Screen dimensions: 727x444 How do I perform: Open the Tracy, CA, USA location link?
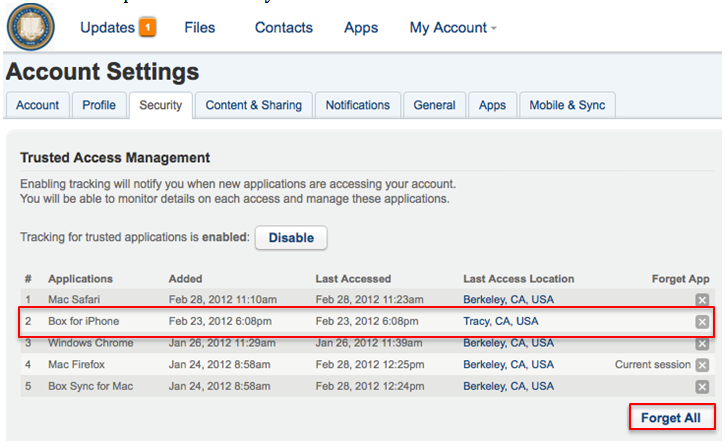point(501,321)
